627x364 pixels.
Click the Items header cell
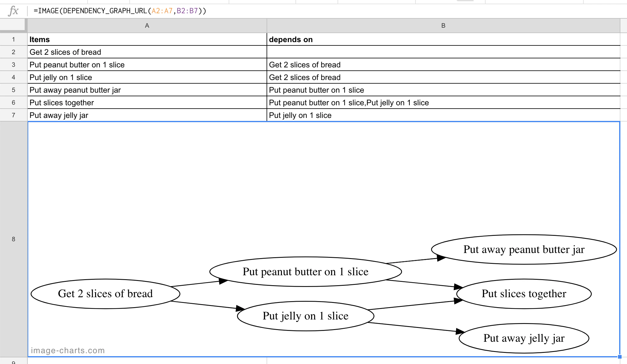(120, 39)
